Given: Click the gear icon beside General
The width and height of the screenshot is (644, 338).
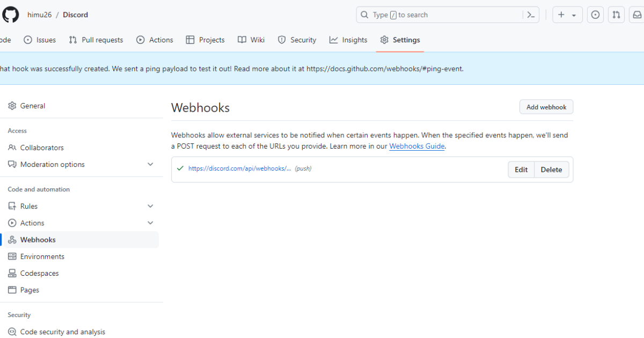Looking at the screenshot, I should 12,106.
